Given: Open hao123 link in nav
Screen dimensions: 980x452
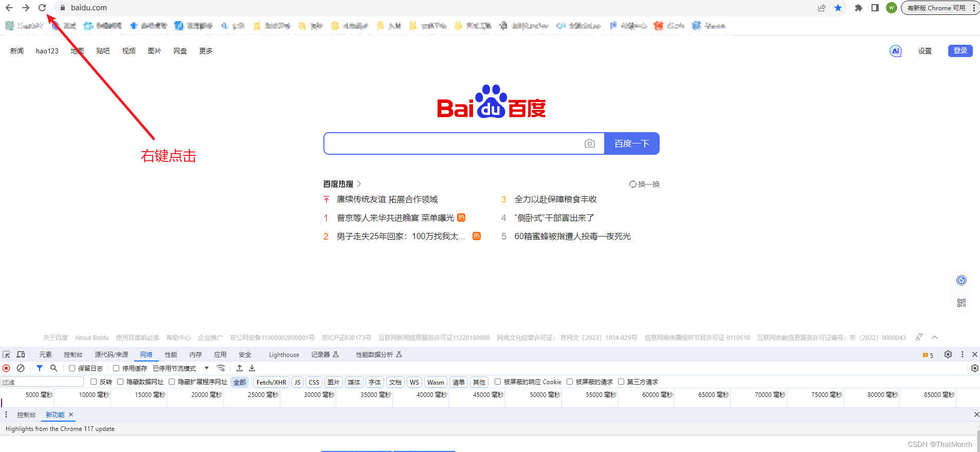Looking at the screenshot, I should click(x=47, y=51).
